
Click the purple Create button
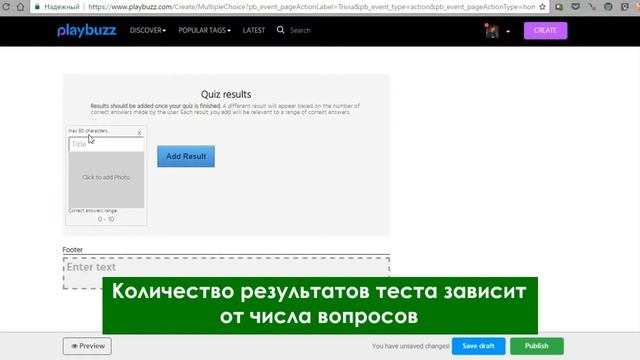tap(545, 31)
